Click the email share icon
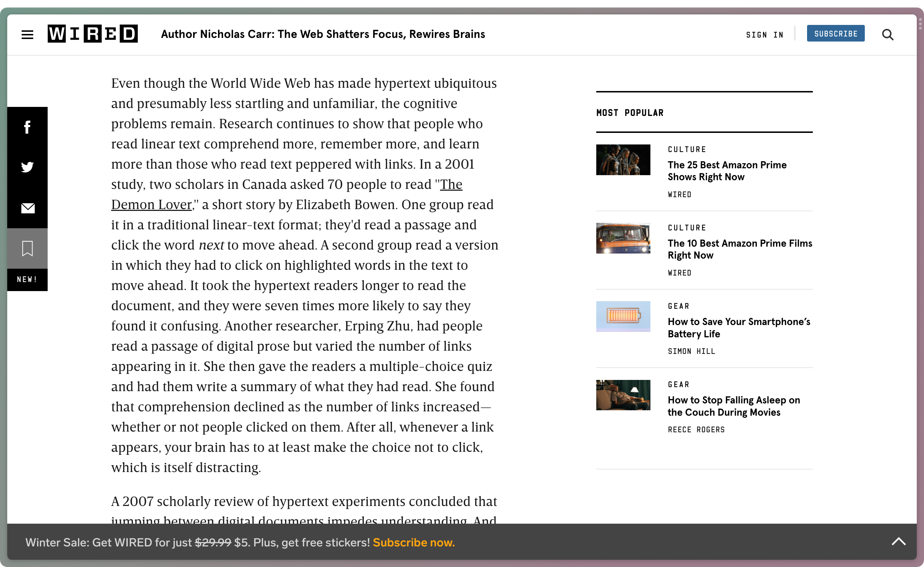924x567 pixels. pos(28,208)
